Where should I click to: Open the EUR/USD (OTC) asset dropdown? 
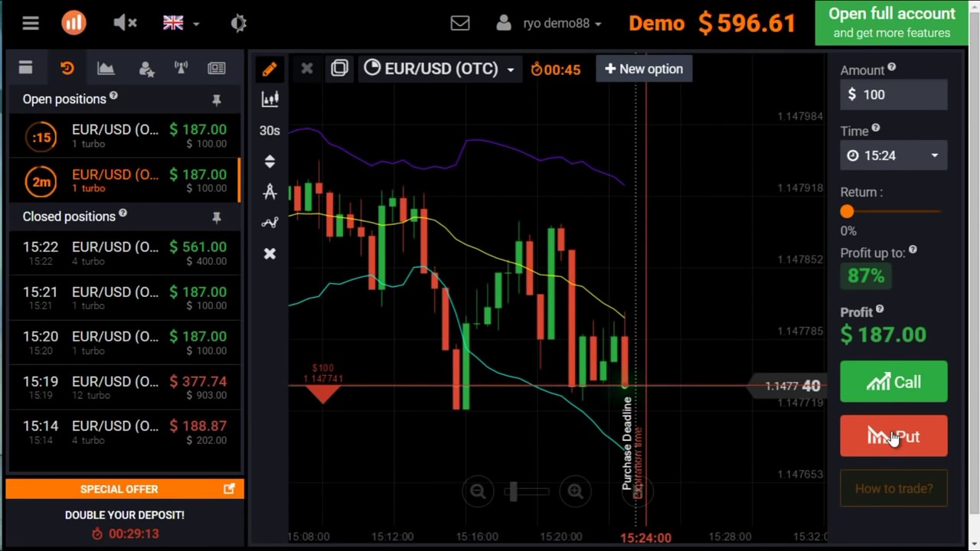tap(439, 69)
